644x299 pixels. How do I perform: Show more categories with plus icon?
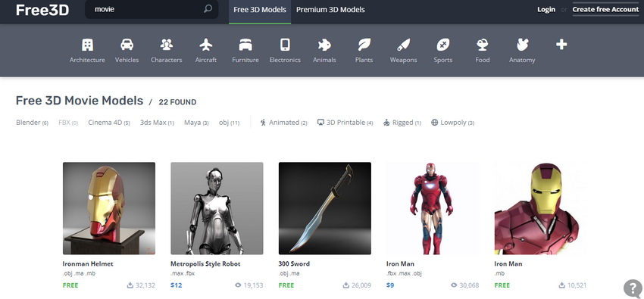click(x=561, y=45)
